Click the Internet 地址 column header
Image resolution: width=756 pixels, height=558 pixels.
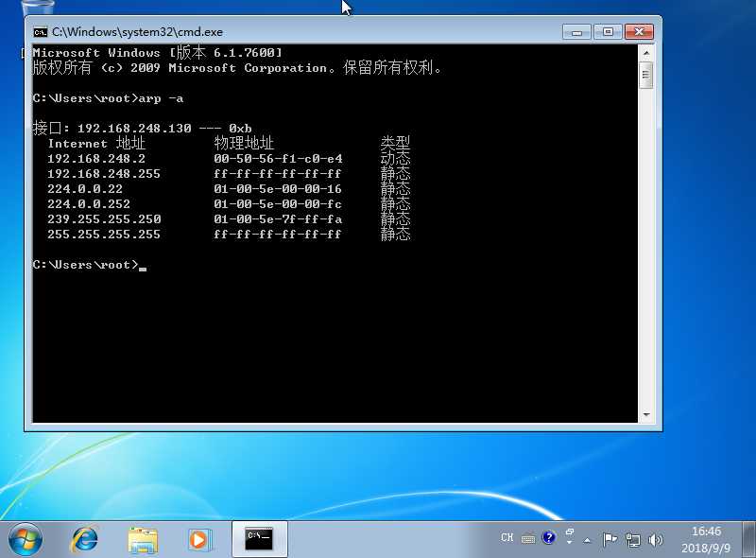coord(96,143)
